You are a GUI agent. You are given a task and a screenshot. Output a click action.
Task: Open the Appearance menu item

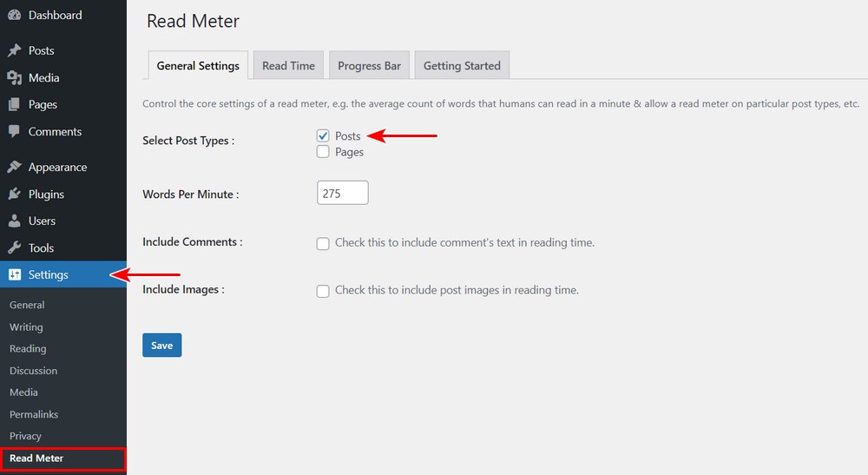[x=63, y=167]
